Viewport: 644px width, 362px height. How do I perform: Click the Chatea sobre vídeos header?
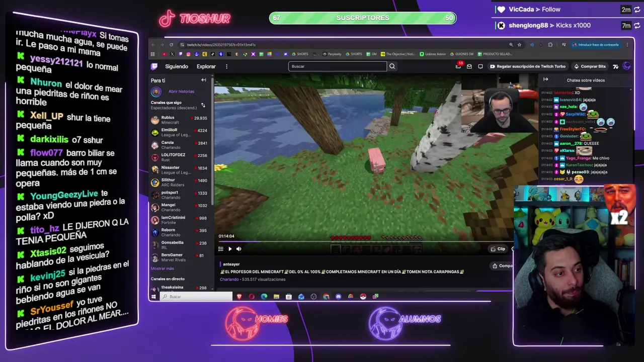(x=586, y=80)
